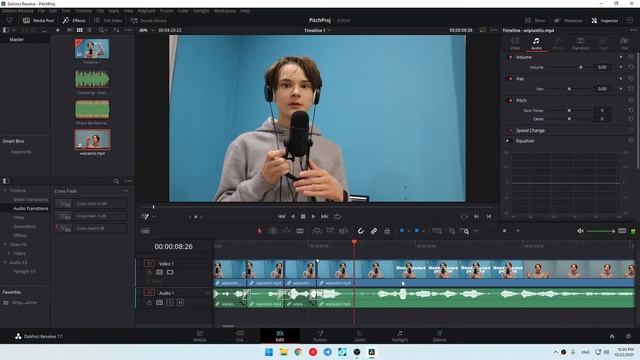Image resolution: width=640 pixels, height=360 pixels.
Task: Jump to first frame in viewer
Action: coord(282,216)
